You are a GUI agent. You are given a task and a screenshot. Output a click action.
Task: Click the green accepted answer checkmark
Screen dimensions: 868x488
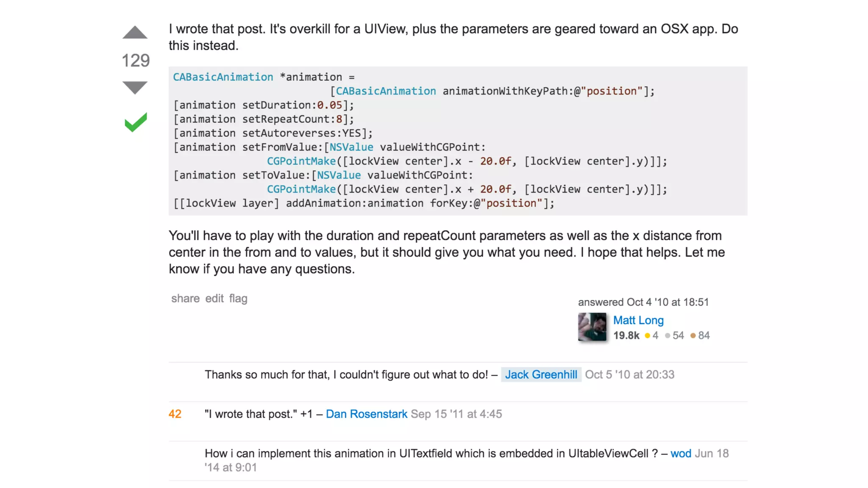136,122
